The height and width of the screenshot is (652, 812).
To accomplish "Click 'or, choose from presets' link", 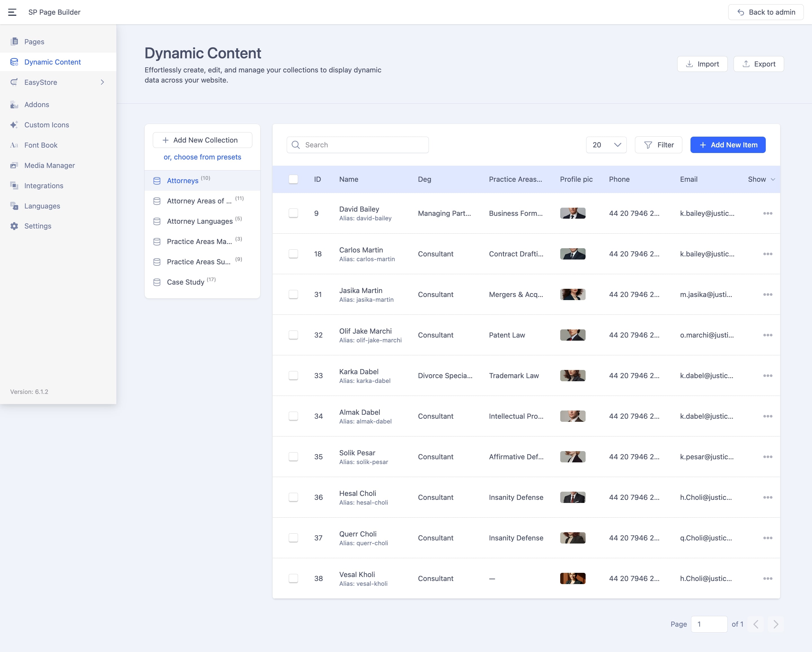I will (x=202, y=157).
